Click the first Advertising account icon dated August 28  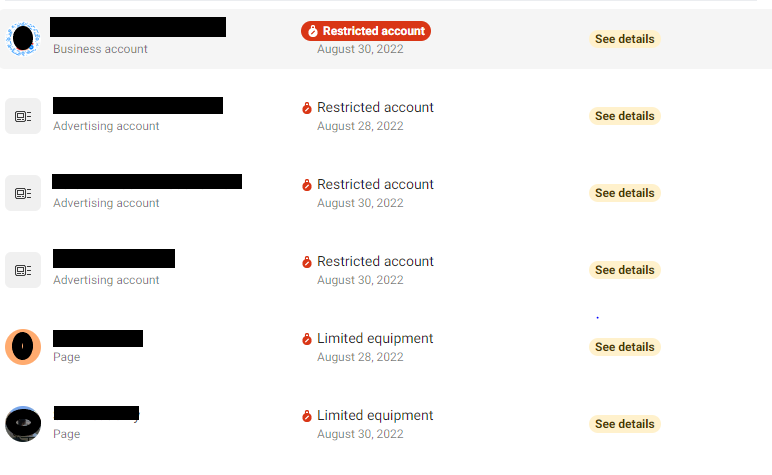(23, 116)
